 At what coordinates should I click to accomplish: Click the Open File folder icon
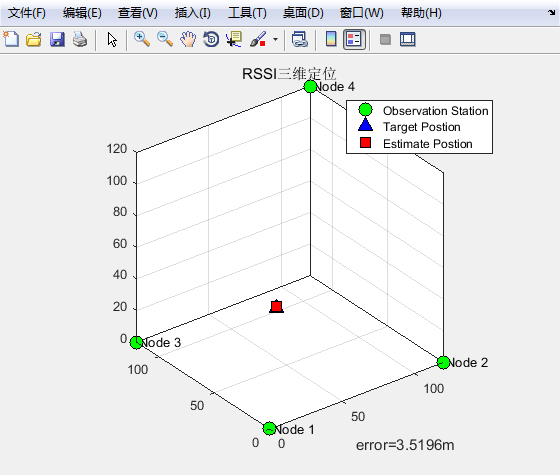click(34, 39)
